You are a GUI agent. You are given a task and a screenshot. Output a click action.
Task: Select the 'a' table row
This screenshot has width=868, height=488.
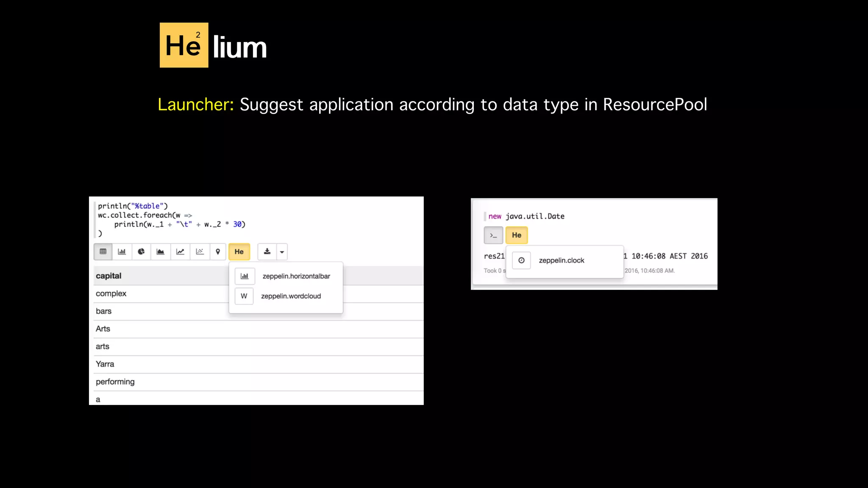258,399
